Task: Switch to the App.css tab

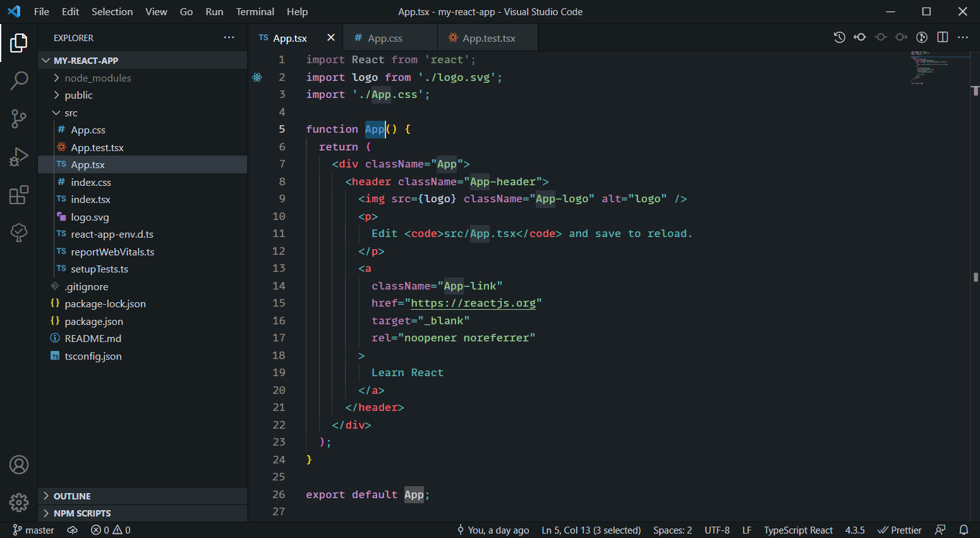Action: pyautogui.click(x=390, y=38)
